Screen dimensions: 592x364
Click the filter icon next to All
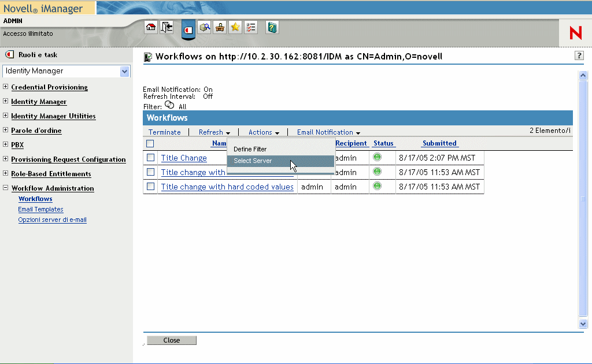click(169, 106)
